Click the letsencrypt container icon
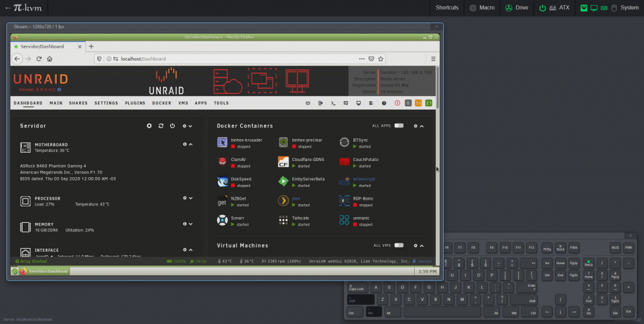 point(344,182)
